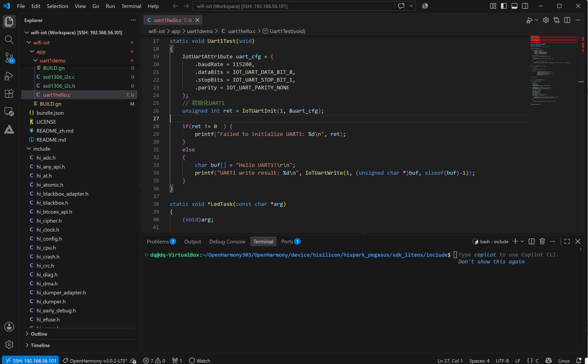Close the uart1hello.c tab
Image resolution: width=588 pixels, height=364 pixels.
(197, 20)
